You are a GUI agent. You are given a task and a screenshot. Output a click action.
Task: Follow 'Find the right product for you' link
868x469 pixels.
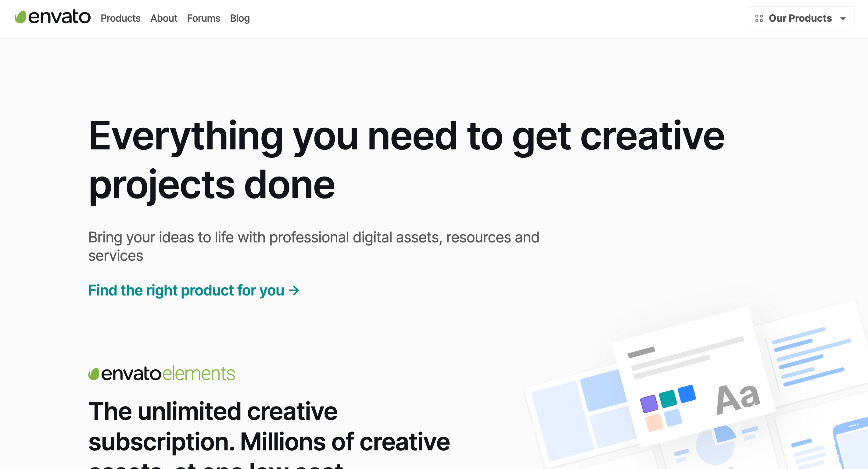point(194,290)
